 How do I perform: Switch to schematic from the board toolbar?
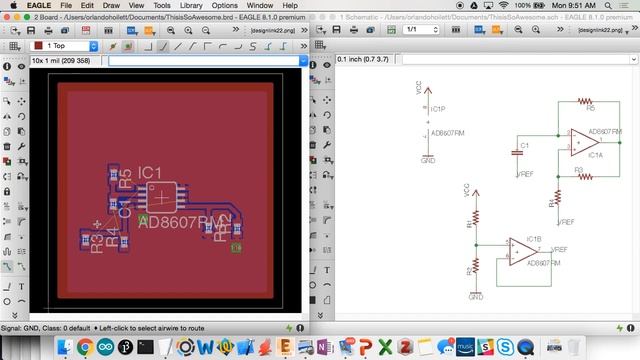pyautogui.click(x=86, y=30)
